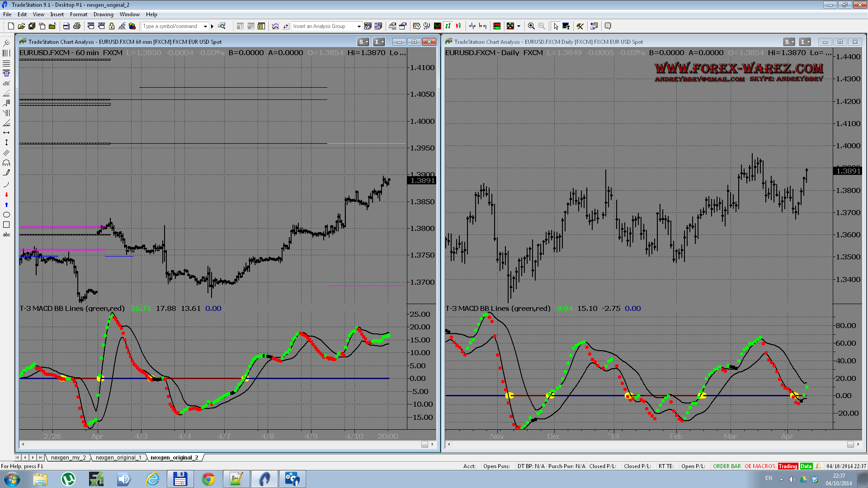Toggle the S button on 60 min chart

pos(363,42)
